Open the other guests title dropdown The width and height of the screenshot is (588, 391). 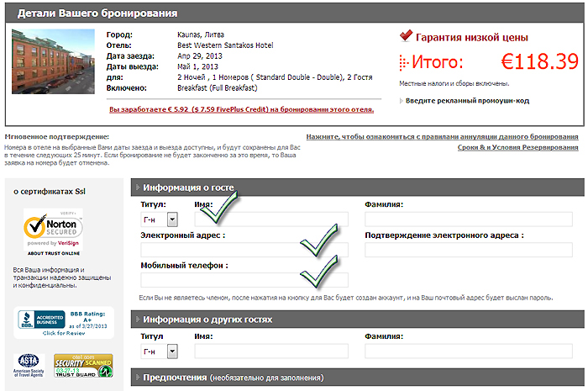[x=172, y=351]
